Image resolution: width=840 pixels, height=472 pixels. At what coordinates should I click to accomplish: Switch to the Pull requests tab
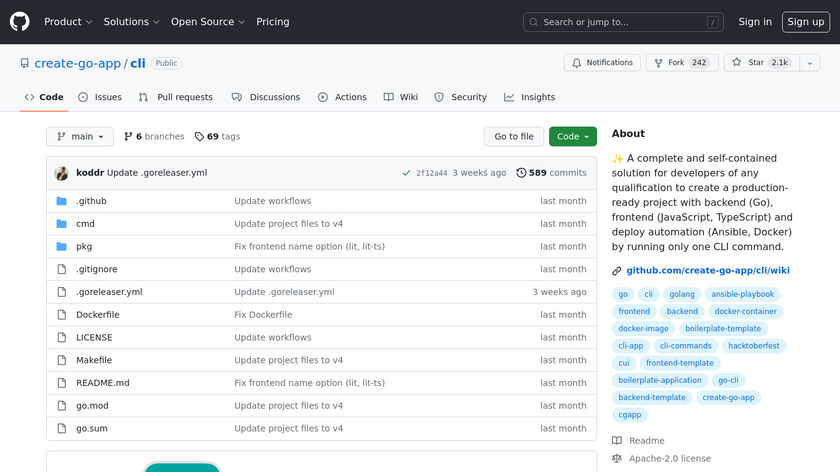(x=175, y=97)
